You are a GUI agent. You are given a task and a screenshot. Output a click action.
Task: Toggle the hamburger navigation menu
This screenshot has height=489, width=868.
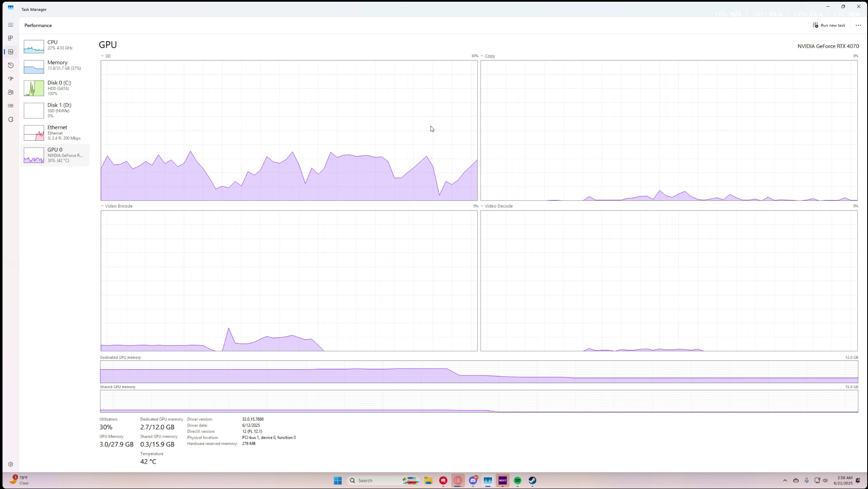click(x=10, y=25)
